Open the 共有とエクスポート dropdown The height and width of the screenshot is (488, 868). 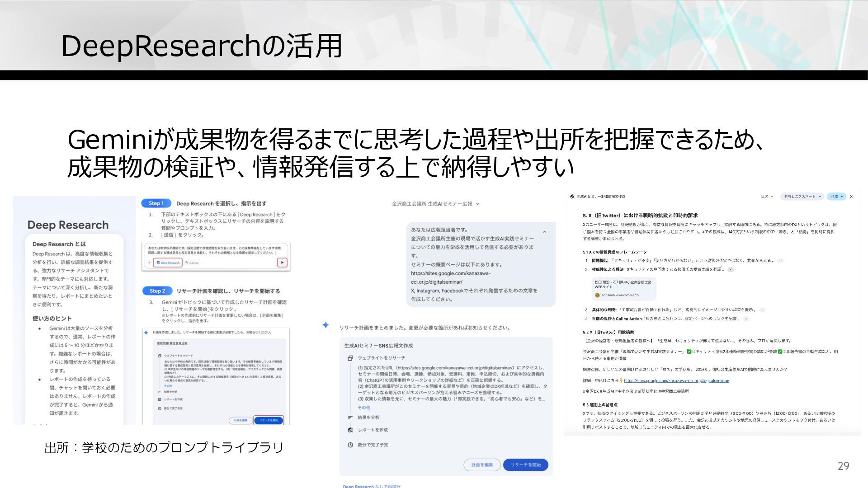click(x=802, y=197)
